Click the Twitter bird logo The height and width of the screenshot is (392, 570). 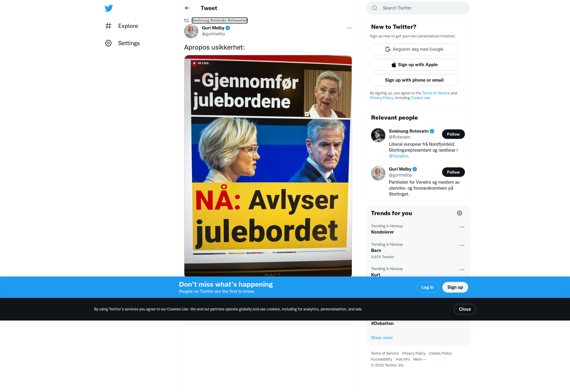pos(109,8)
